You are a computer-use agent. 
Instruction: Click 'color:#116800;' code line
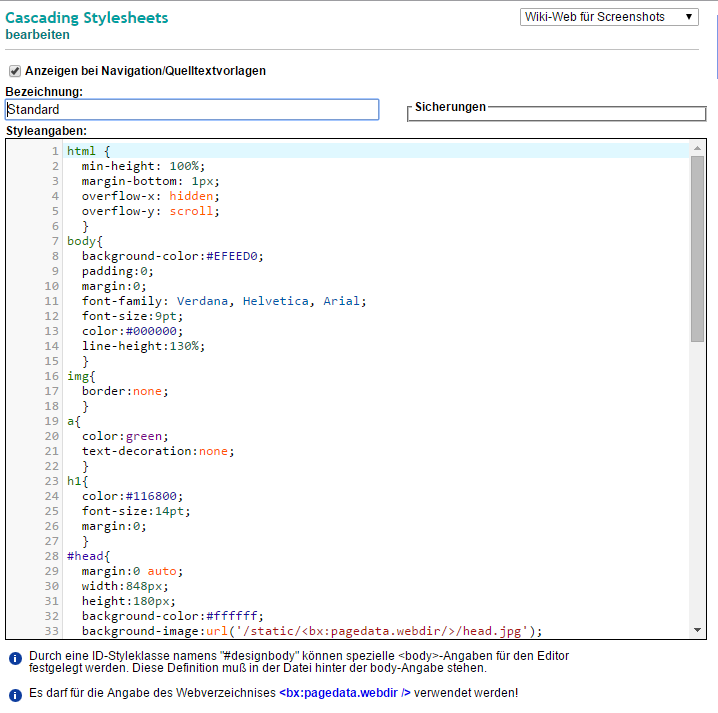tap(132, 496)
